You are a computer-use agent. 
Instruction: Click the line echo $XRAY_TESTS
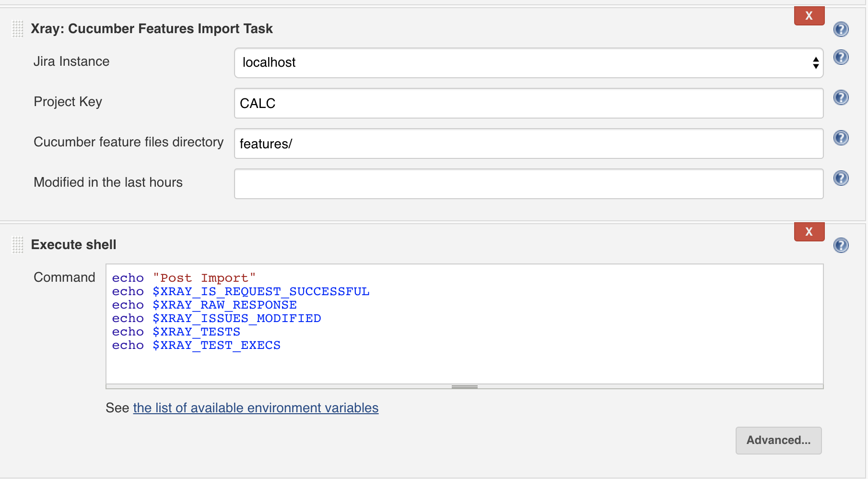[x=176, y=332]
